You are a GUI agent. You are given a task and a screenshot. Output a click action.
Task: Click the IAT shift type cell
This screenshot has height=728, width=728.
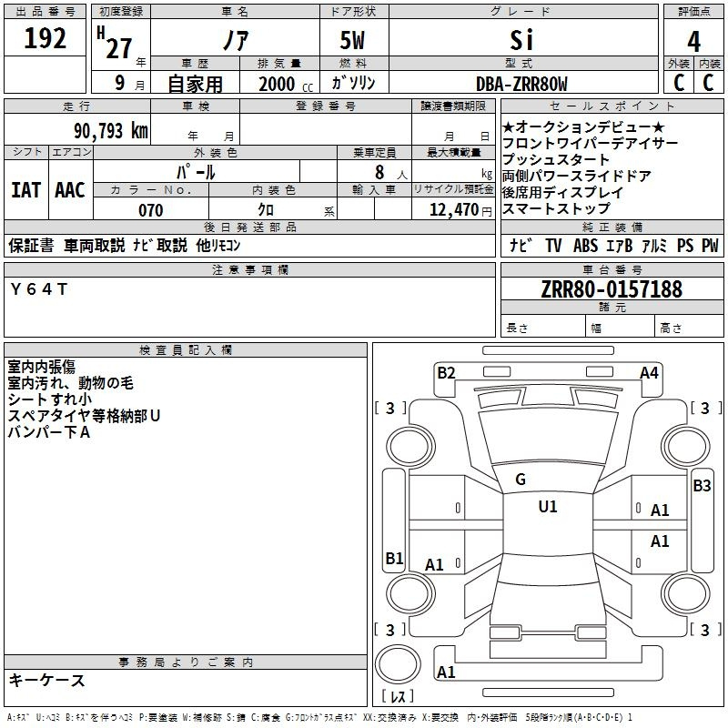[25, 190]
